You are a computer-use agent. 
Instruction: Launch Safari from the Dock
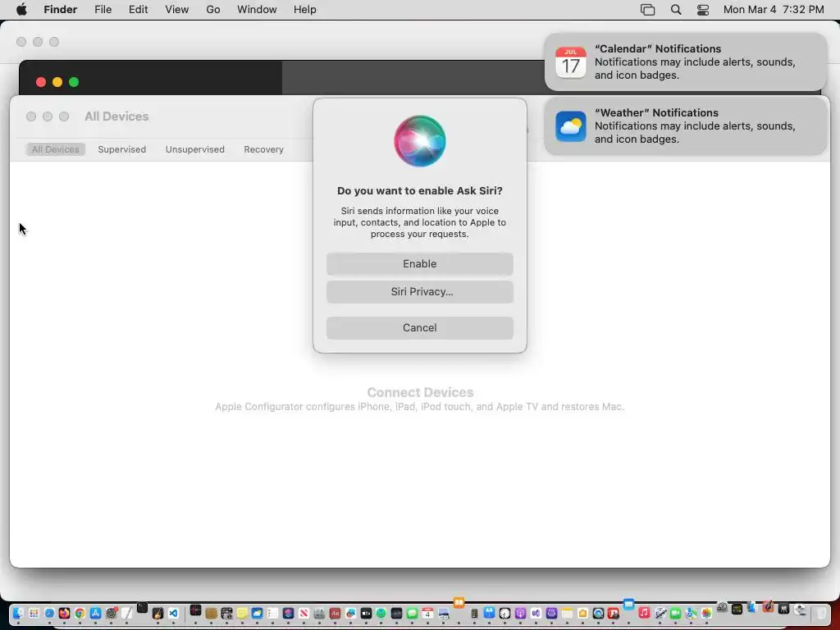click(49, 614)
